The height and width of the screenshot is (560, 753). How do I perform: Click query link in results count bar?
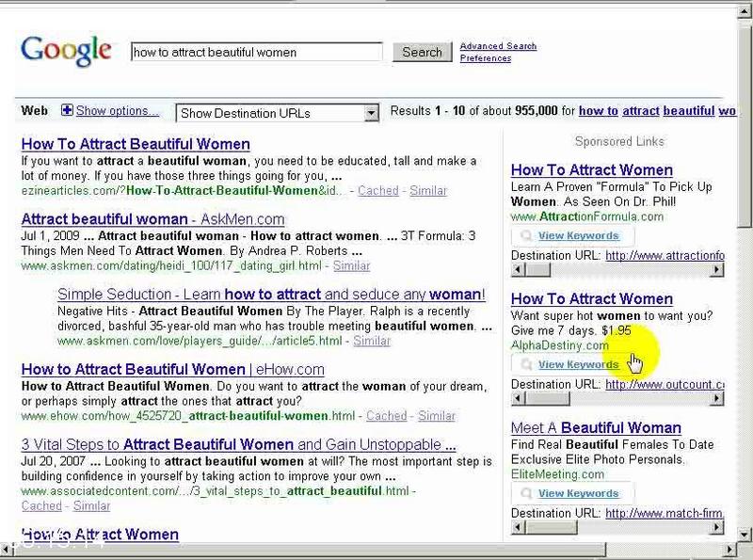(x=657, y=111)
